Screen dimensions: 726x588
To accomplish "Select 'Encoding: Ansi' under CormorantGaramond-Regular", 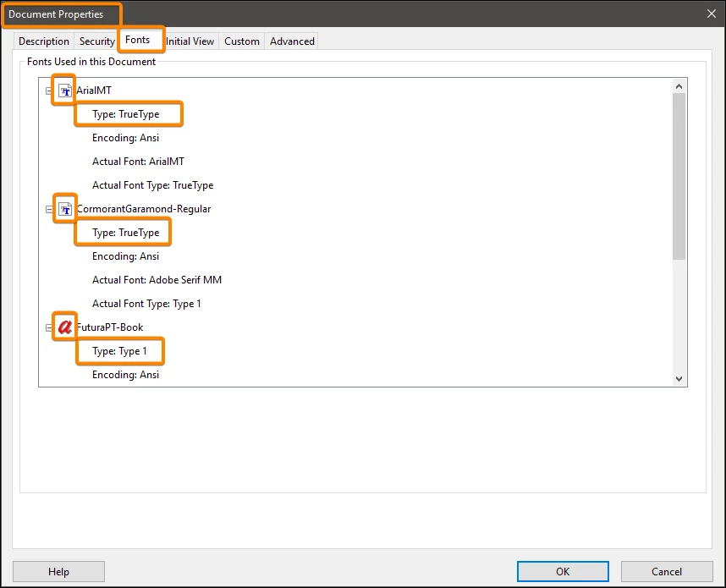I will [x=125, y=256].
